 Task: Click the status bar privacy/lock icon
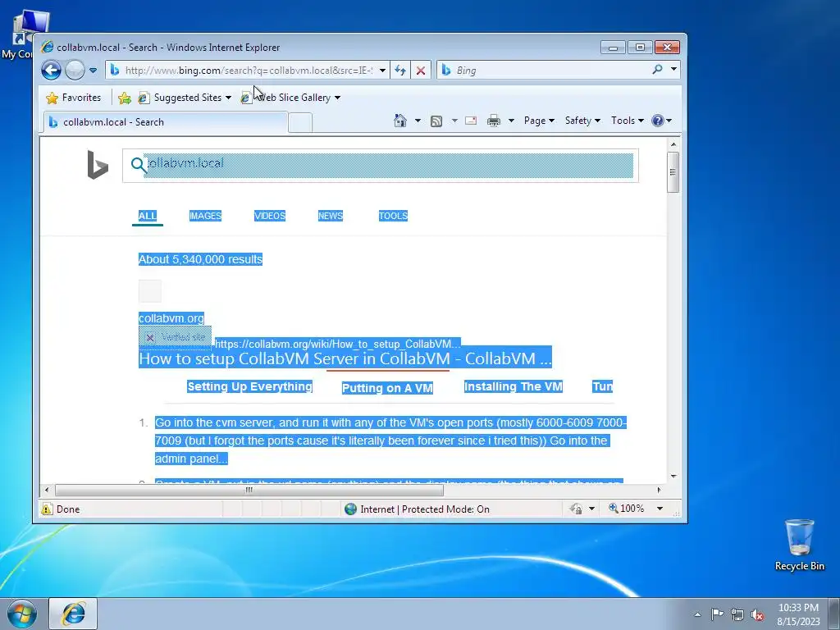577,509
